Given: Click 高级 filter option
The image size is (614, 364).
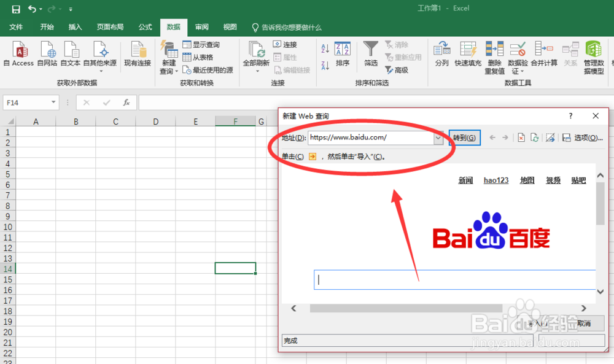Looking at the screenshot, I should (x=397, y=70).
